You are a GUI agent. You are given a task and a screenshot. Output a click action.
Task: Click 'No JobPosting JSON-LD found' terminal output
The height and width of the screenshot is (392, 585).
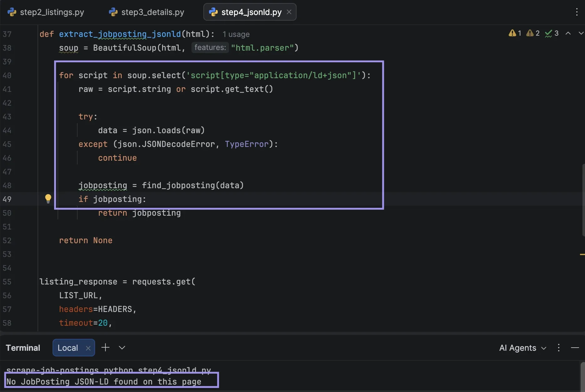[104, 382]
